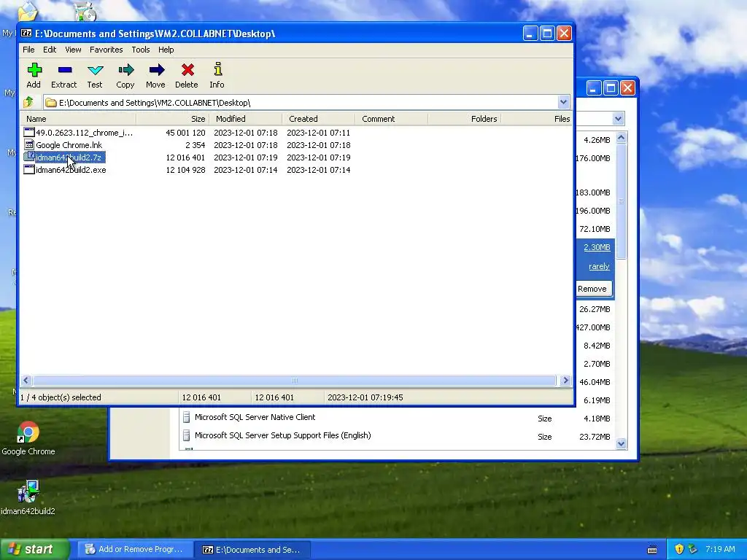Click the Comment column header
The image size is (747, 560).
(392, 119)
